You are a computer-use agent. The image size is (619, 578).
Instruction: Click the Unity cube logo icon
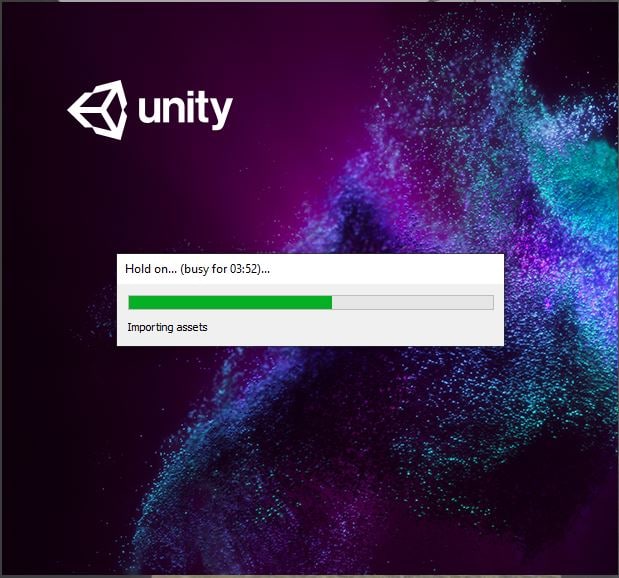coord(98,110)
